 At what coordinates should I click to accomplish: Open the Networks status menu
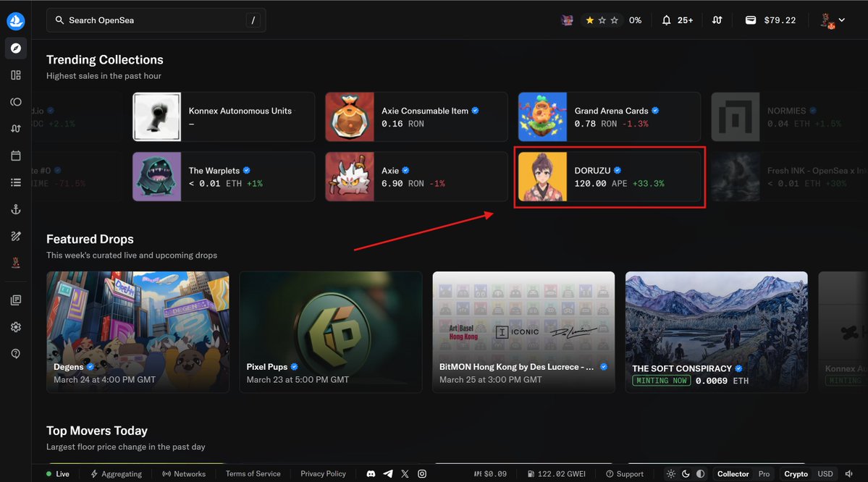(184, 474)
